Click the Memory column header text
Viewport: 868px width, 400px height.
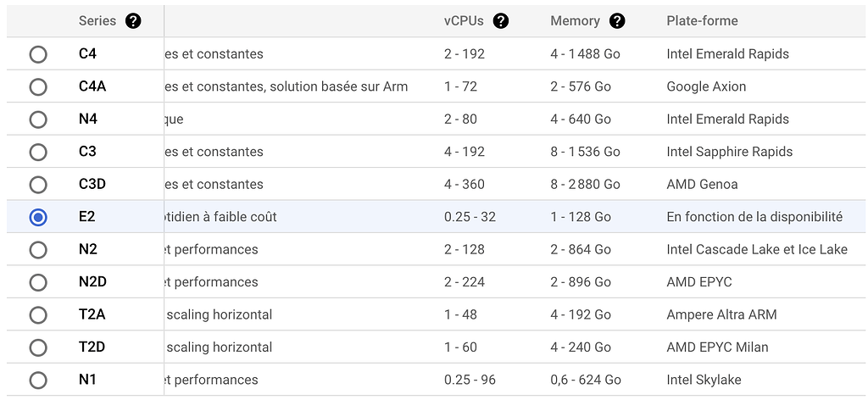(x=575, y=21)
